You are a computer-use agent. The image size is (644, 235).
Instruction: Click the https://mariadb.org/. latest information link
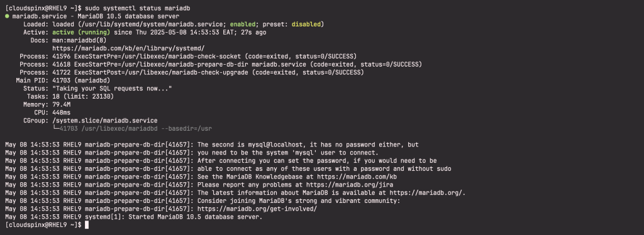tap(428, 193)
